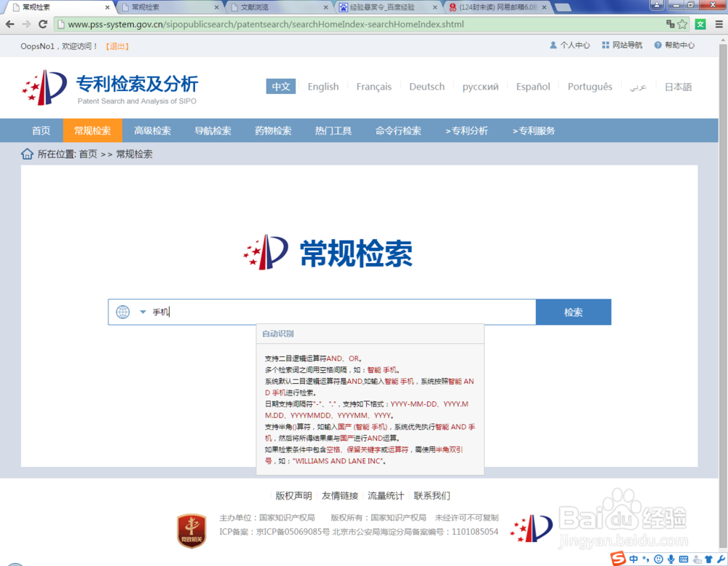The width and height of the screenshot is (728, 566).
Task: Switch language to Arabic
Action: pos(638,87)
